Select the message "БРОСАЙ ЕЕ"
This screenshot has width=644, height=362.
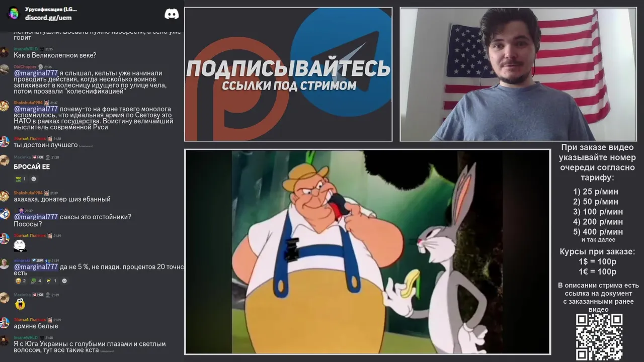(x=32, y=167)
